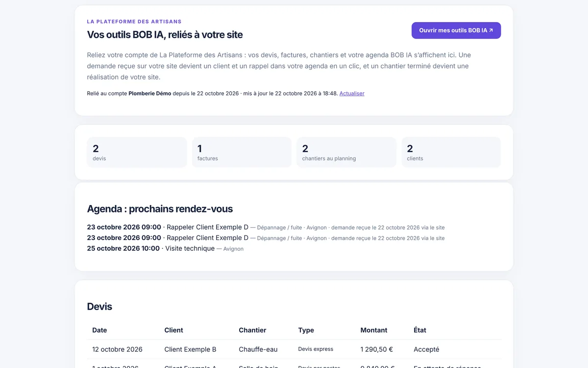
Task: Click the "État" column header
Action: point(420,330)
